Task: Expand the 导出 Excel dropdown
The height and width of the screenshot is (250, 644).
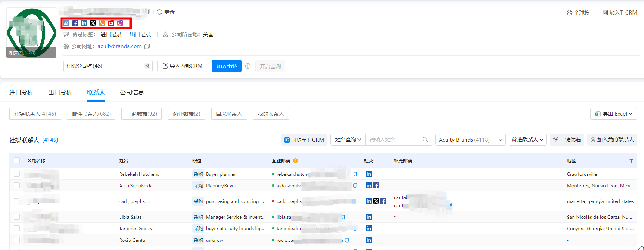Action: point(614,114)
